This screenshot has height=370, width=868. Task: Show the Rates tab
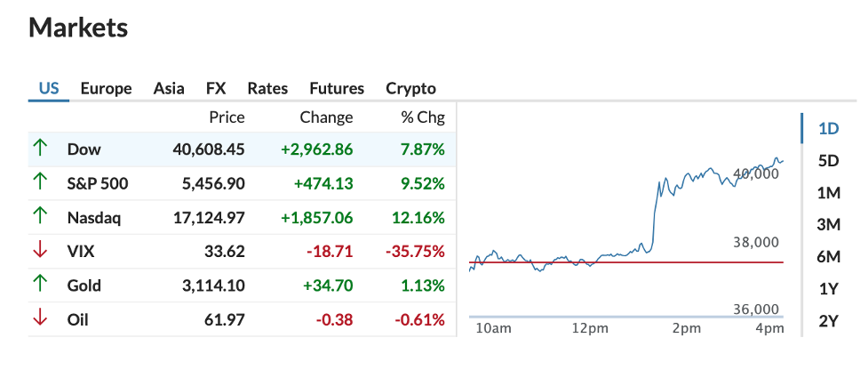[267, 88]
